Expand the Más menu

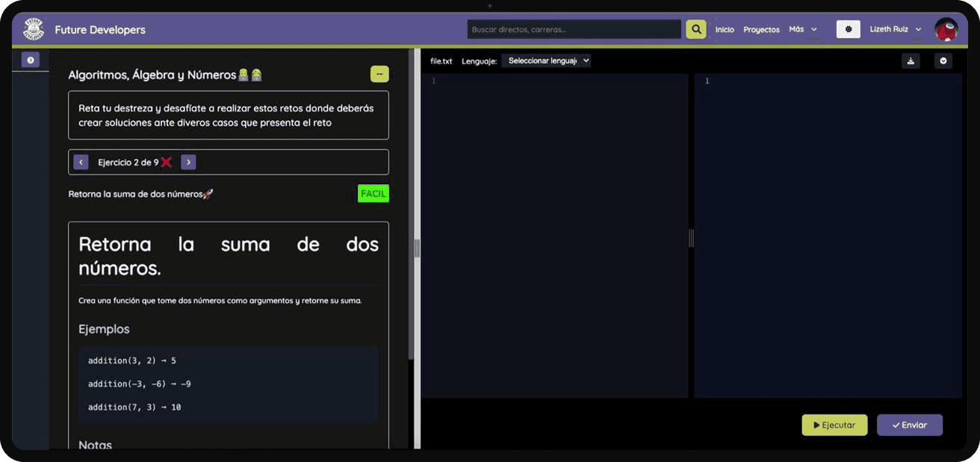coord(802,29)
